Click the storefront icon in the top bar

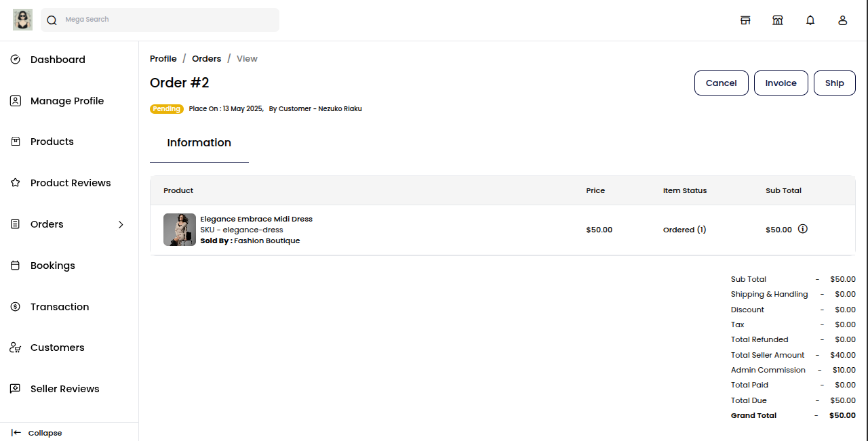(x=745, y=20)
